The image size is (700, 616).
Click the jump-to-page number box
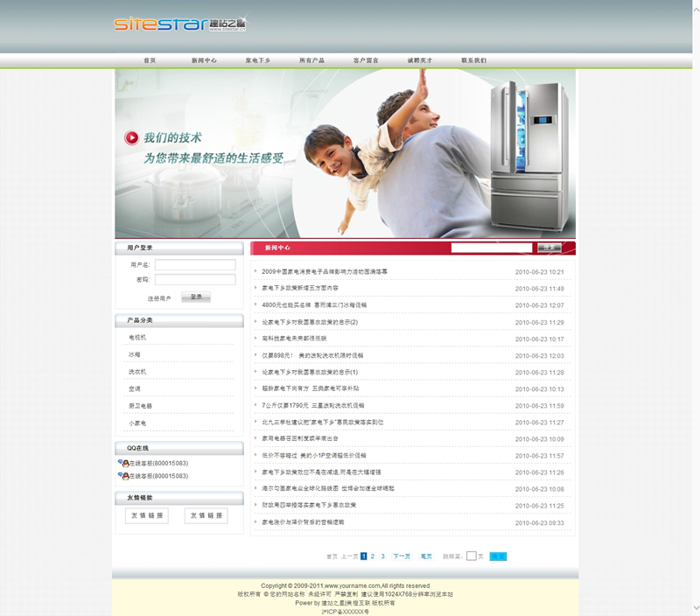[x=472, y=556]
